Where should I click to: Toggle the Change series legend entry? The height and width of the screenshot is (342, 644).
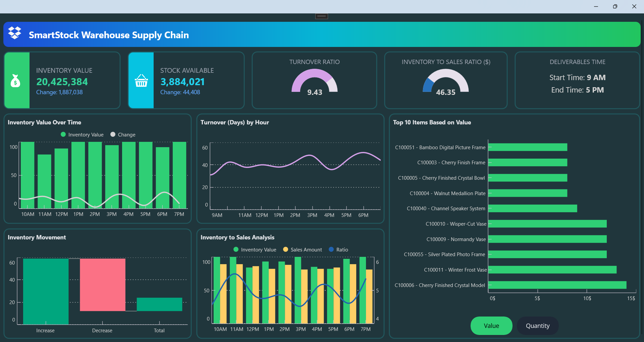coord(123,134)
